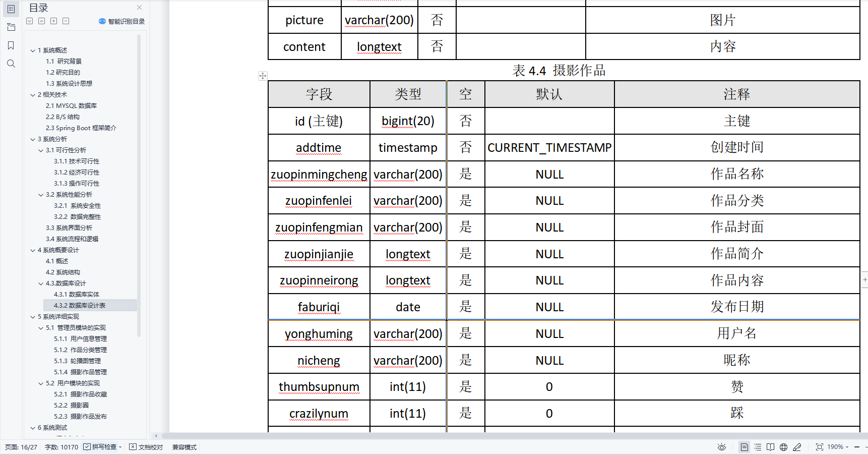Viewport: 868px width, 455px height.
Task: Click the zuopinmingcheng field cell
Action: [x=319, y=175]
